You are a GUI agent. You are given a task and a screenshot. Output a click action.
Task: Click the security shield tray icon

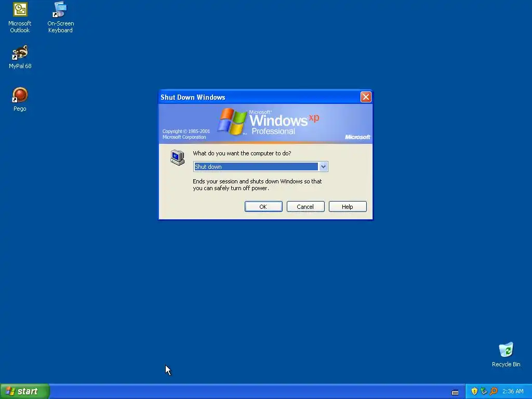(x=474, y=391)
